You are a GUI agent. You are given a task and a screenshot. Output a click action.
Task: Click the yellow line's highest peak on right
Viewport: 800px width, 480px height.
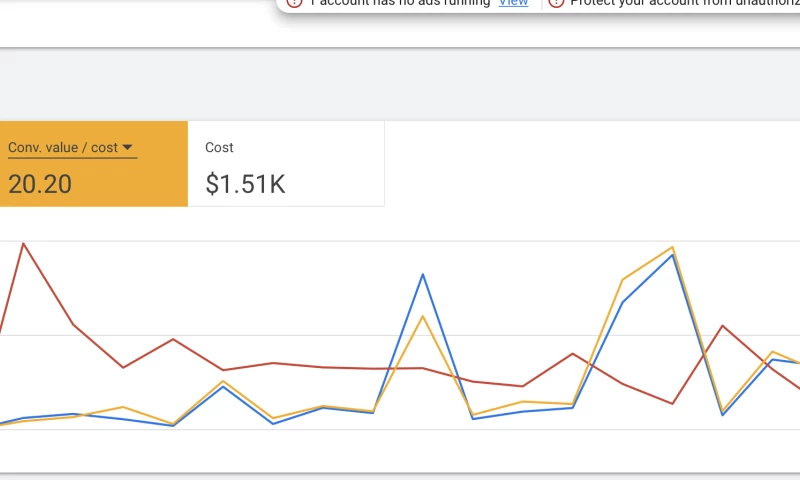click(x=673, y=247)
